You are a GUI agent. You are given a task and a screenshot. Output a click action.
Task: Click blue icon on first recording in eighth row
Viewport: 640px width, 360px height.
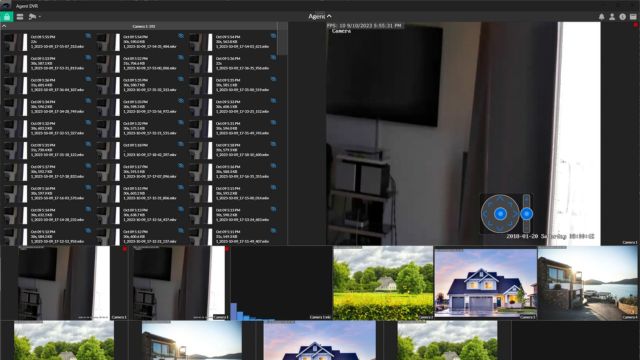(88, 187)
